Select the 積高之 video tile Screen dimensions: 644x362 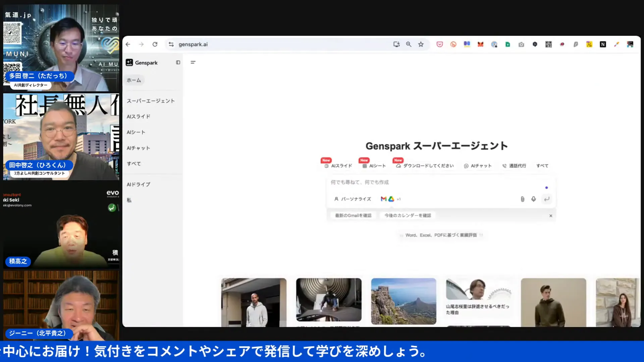pos(61,226)
